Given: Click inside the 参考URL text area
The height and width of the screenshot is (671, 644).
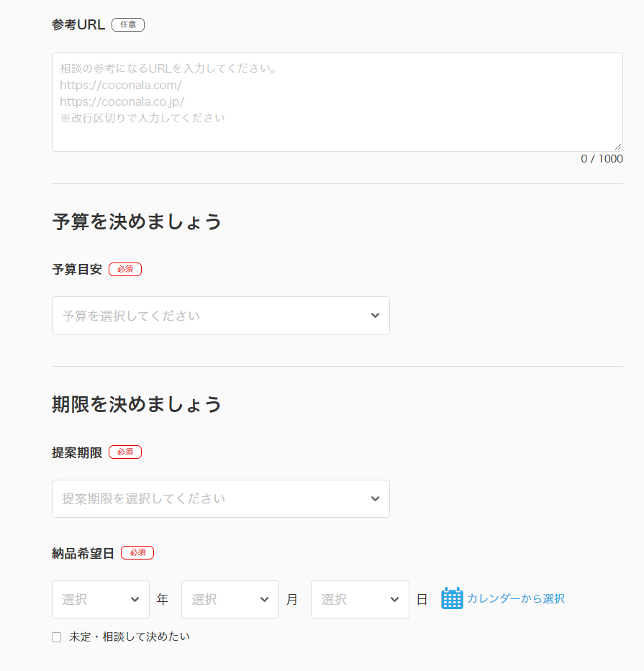Looking at the screenshot, I should tap(336, 101).
